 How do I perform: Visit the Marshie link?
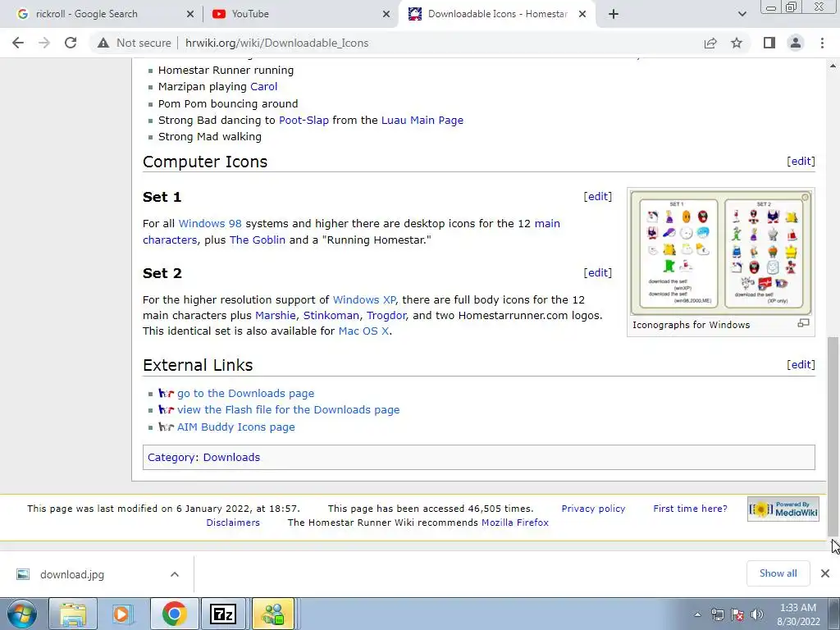click(276, 316)
